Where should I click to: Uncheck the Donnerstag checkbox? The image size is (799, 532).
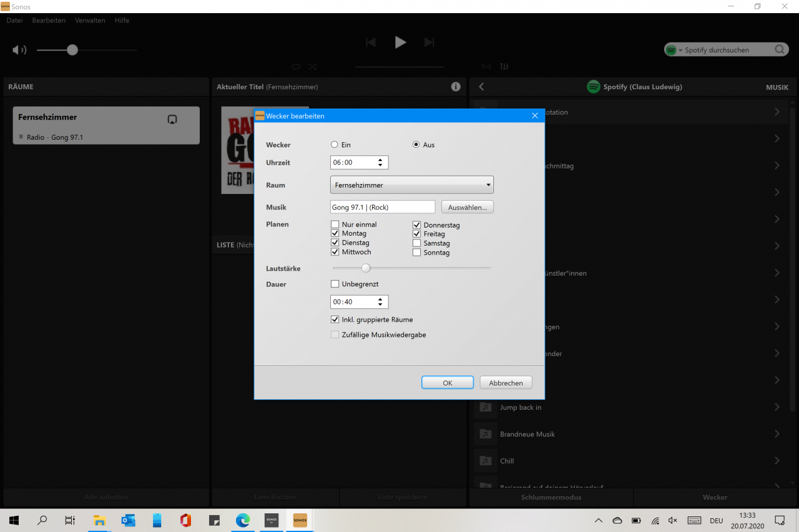point(417,225)
